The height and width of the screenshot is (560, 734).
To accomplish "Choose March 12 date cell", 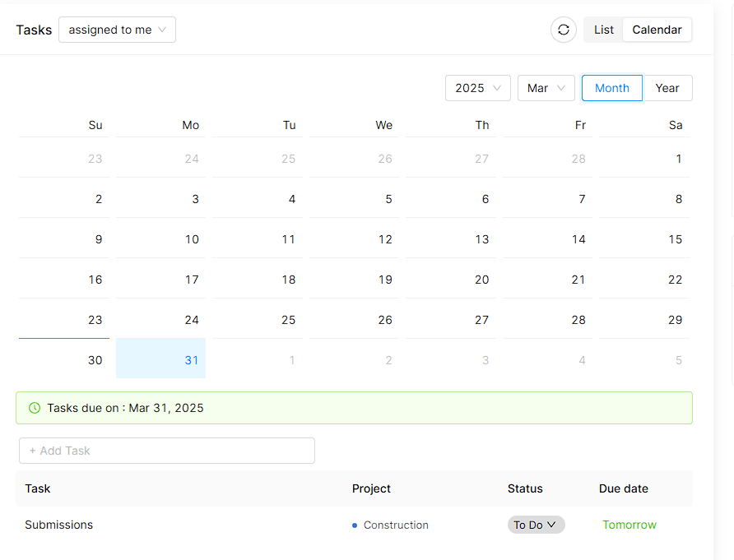I will point(355,239).
